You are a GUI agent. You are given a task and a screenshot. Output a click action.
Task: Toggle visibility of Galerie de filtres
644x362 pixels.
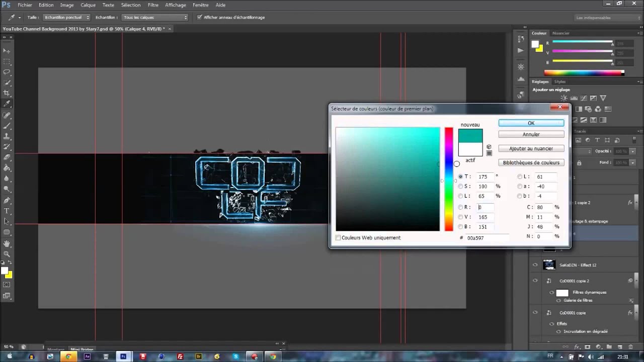click(x=558, y=300)
